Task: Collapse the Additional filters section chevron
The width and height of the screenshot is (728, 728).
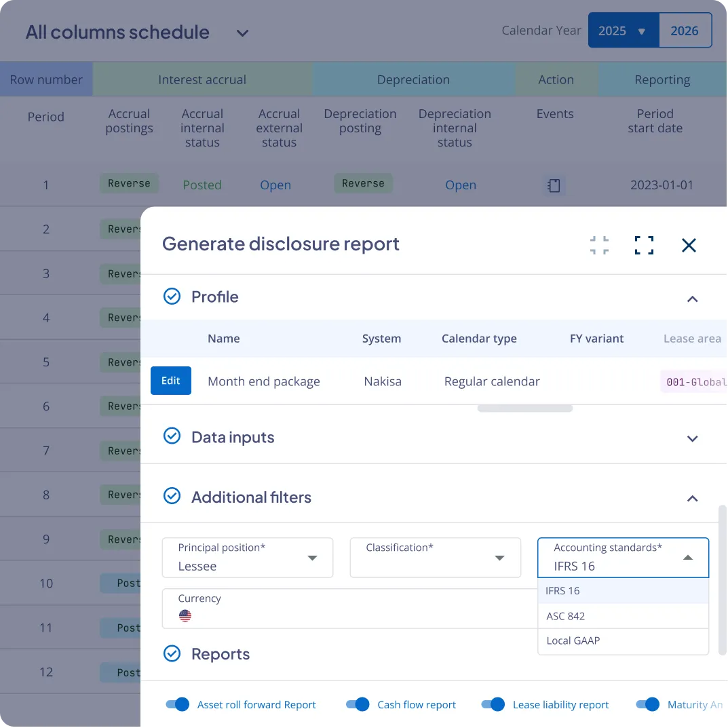Action: click(692, 499)
